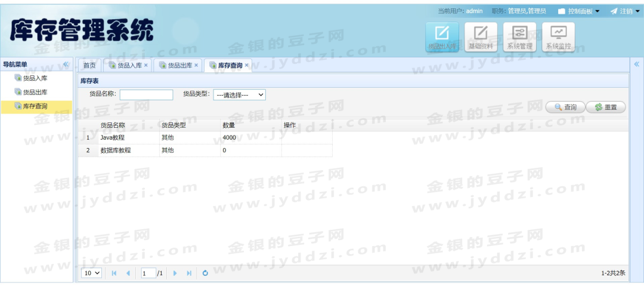Collapse the 导航菜单 side panel
The height and width of the screenshot is (292, 644).
[66, 64]
